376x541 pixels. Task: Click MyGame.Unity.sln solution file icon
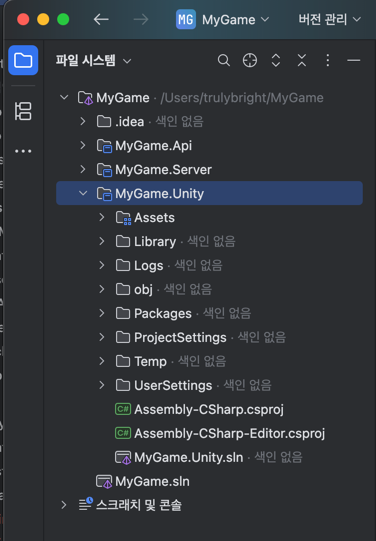123,458
